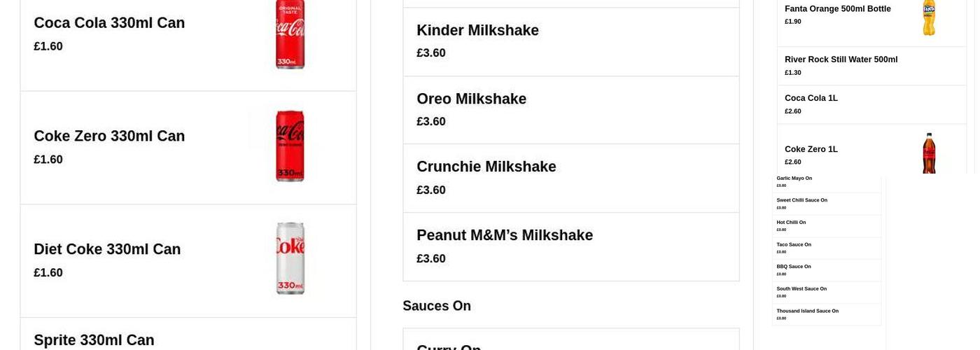The width and height of the screenshot is (980, 350).
Task: Click the Coca Cola 330ml can image
Action: tap(290, 35)
